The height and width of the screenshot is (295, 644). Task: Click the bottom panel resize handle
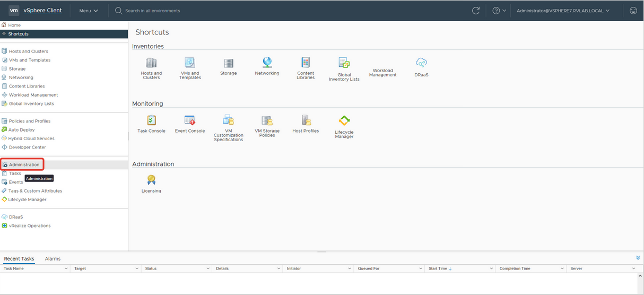[321, 251]
